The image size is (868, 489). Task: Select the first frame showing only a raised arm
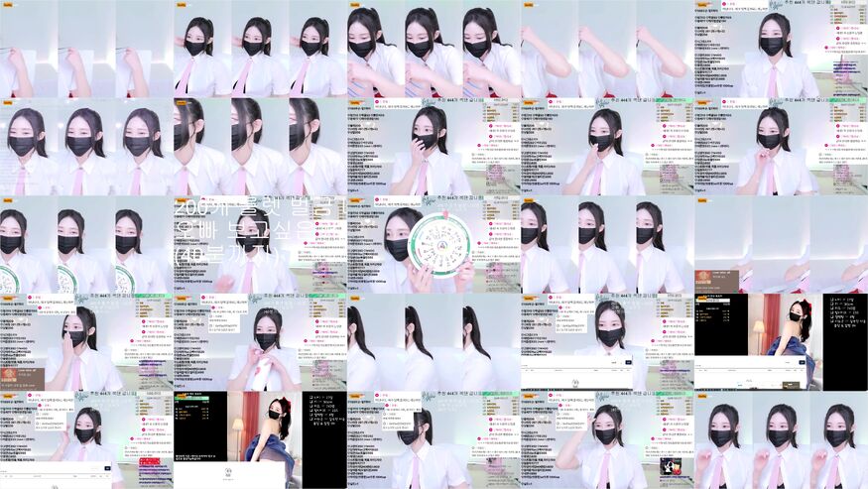tap(86, 49)
